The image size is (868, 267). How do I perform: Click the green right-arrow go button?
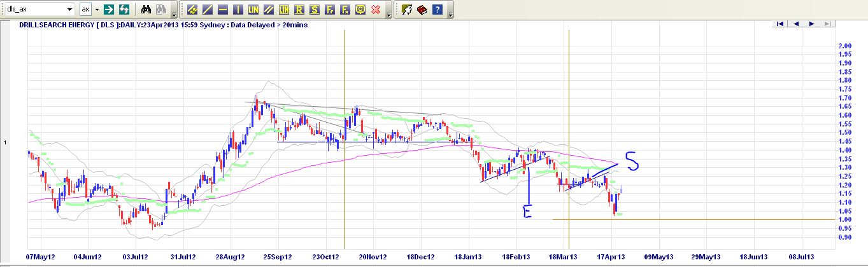tap(109, 10)
